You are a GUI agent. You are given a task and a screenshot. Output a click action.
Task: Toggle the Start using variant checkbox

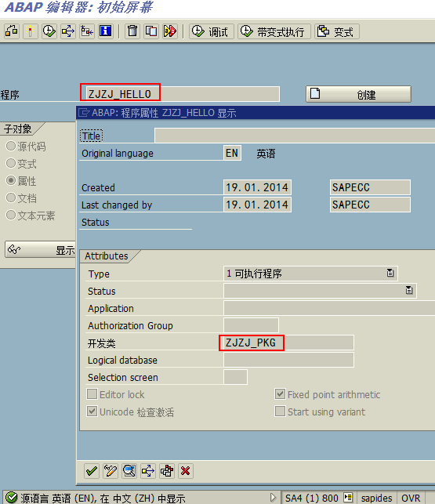[280, 411]
